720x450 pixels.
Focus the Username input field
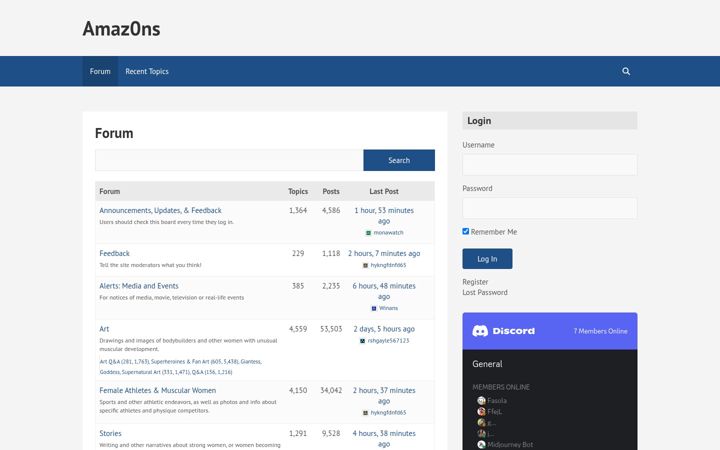point(550,165)
